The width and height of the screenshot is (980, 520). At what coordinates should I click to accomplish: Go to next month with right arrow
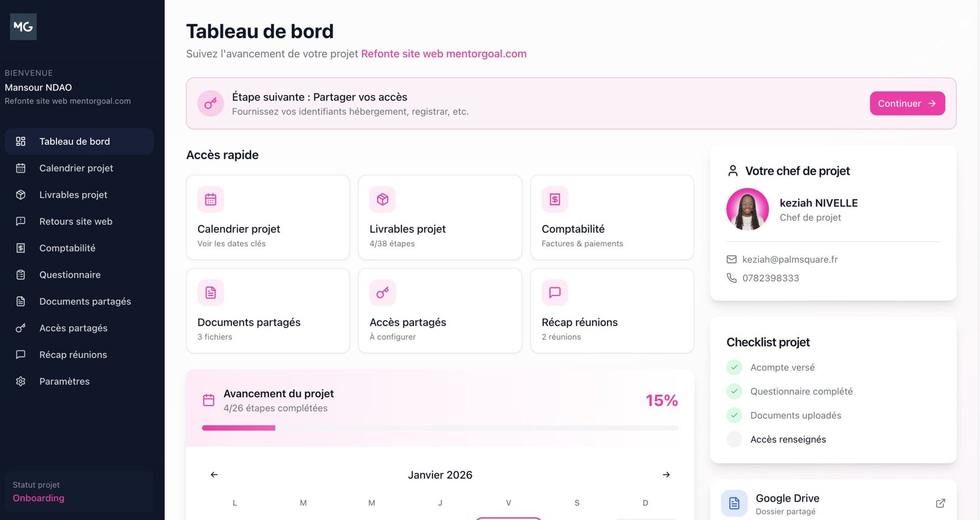(x=666, y=475)
